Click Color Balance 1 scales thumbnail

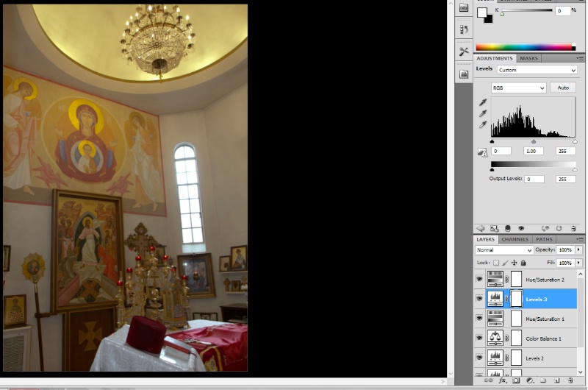[495, 338]
